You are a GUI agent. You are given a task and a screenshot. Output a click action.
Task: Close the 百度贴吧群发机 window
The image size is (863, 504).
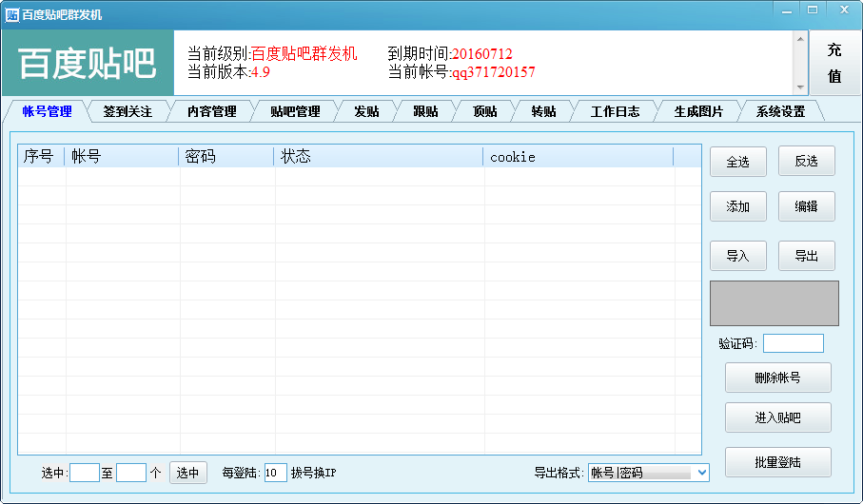click(x=844, y=10)
